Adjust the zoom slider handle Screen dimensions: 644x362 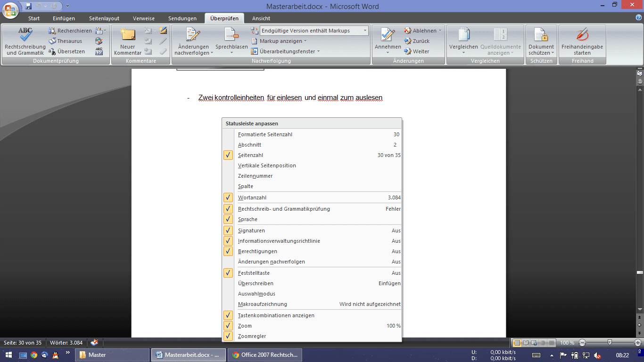tap(610, 343)
